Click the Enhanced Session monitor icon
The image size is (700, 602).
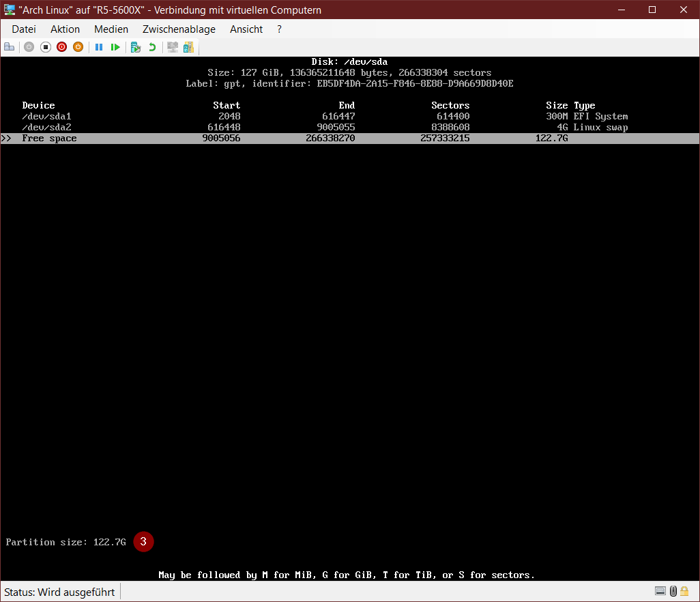(173, 47)
